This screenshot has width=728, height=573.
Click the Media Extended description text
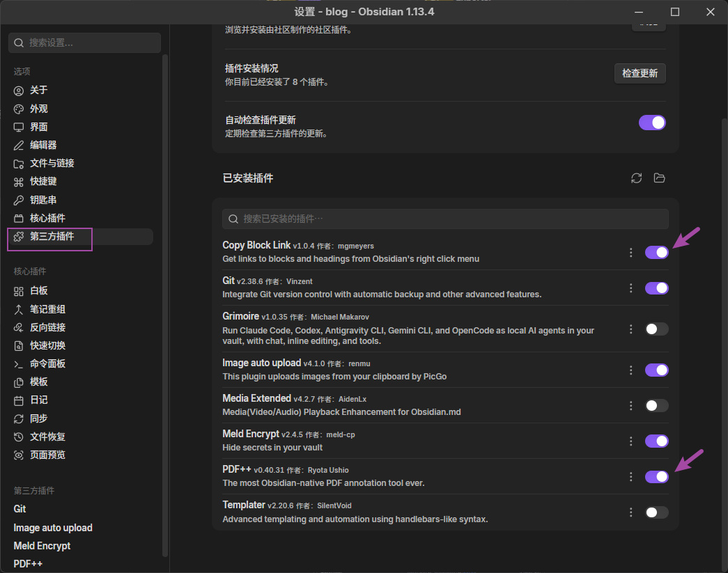(x=342, y=412)
